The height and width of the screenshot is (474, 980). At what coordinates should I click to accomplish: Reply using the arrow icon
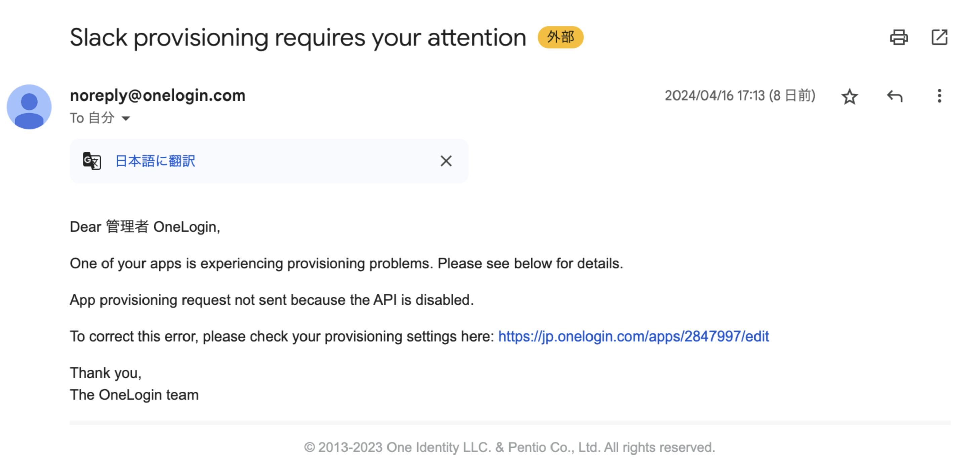[x=894, y=96]
